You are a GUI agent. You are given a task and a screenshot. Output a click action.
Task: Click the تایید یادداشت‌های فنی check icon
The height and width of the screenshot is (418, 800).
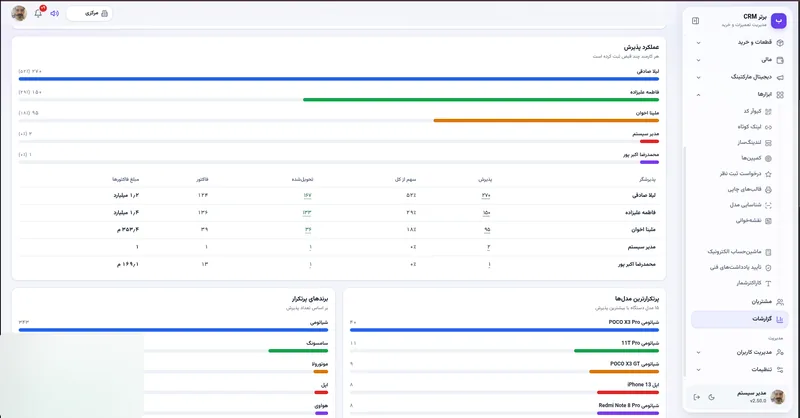pos(768,267)
